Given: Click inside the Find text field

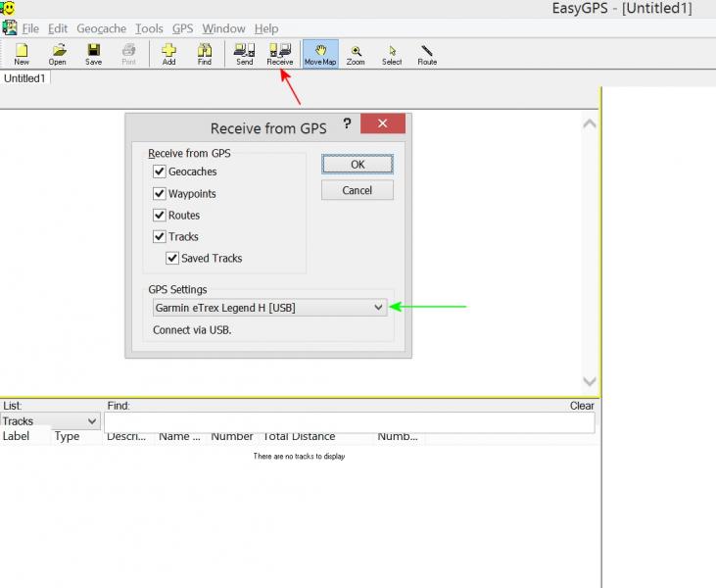Looking at the screenshot, I should tap(350, 422).
